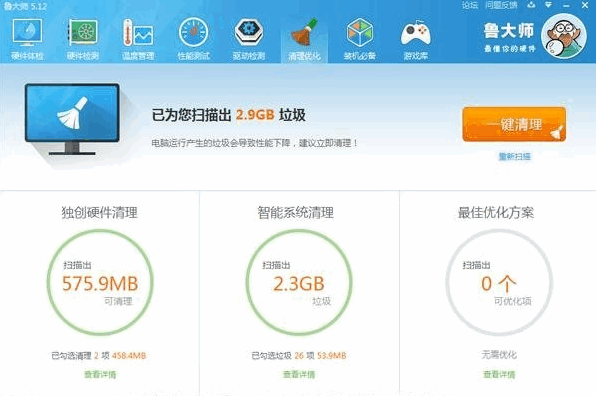Image resolution: width=596 pixels, height=396 pixels.
Task: Open 性能测试 performance test gauge
Action: tap(193, 40)
